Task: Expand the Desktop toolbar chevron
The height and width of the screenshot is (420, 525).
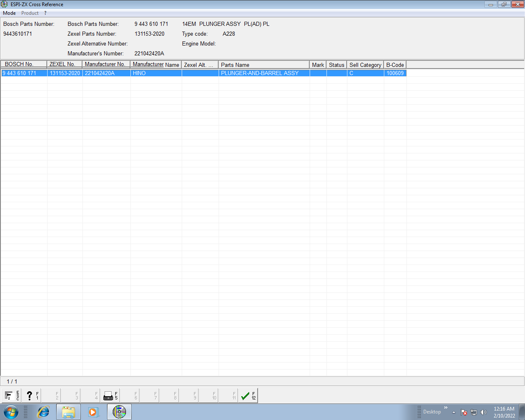Action: 446,407
